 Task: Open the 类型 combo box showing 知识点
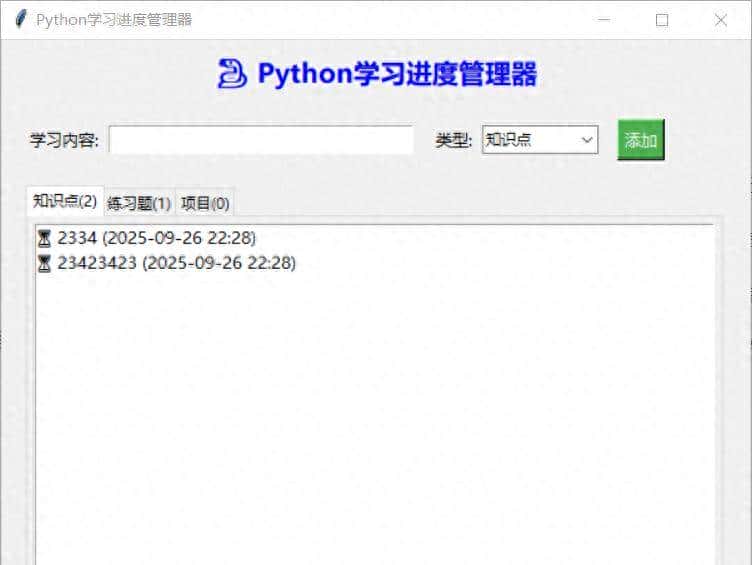(540, 140)
